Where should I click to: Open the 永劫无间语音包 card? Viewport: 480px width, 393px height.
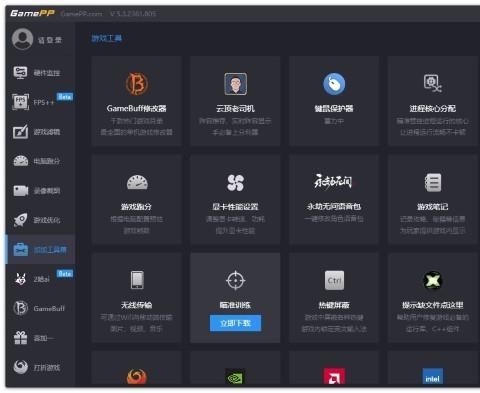[x=334, y=199]
